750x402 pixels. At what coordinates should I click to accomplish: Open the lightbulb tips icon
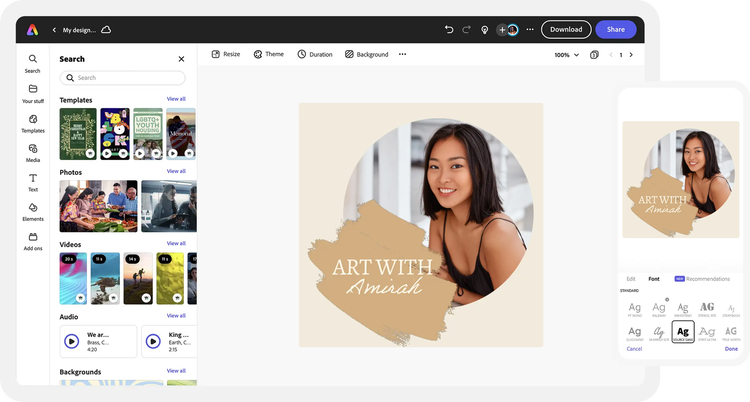[485, 30]
